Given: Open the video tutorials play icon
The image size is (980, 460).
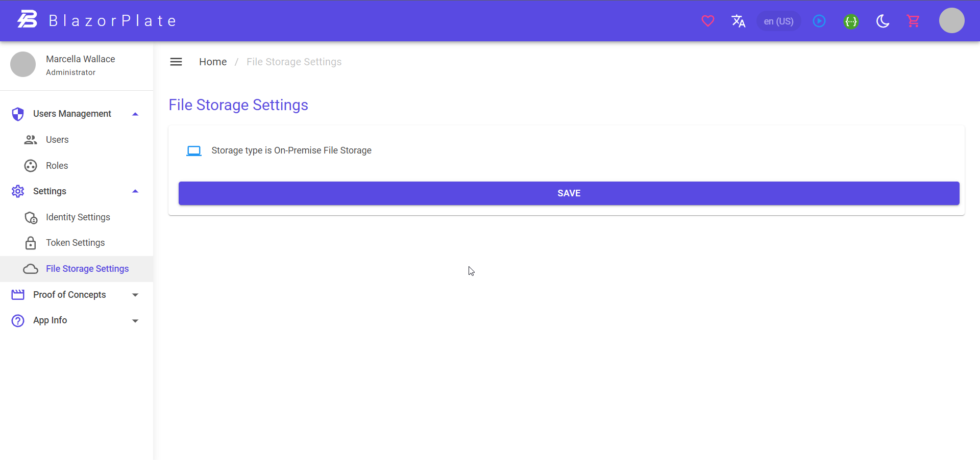Looking at the screenshot, I should tap(819, 21).
